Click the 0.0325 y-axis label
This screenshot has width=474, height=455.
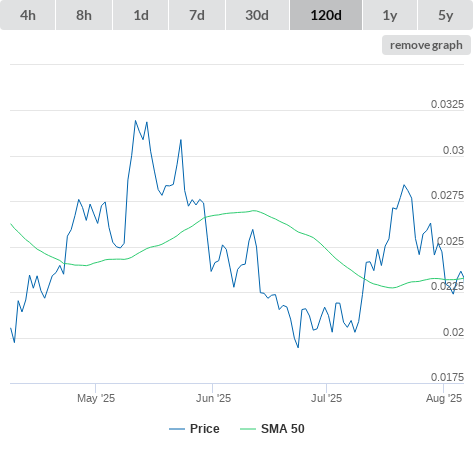pyautogui.click(x=447, y=104)
